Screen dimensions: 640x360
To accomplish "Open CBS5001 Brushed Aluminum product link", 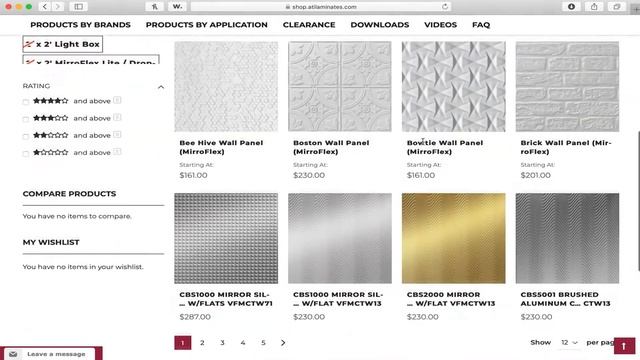I will coord(565,299).
